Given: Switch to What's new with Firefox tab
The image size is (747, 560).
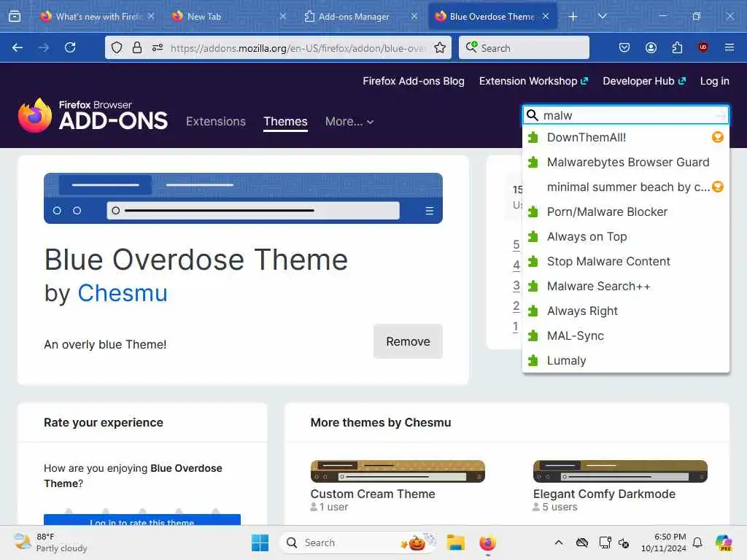Looking at the screenshot, I should pos(97,17).
